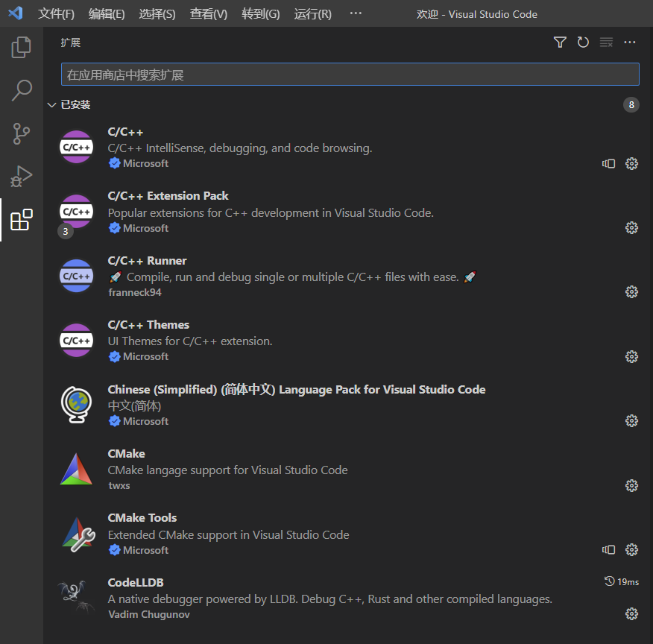Click the Extensions activity bar icon
Screen dimensions: 653x644
(x=21, y=219)
